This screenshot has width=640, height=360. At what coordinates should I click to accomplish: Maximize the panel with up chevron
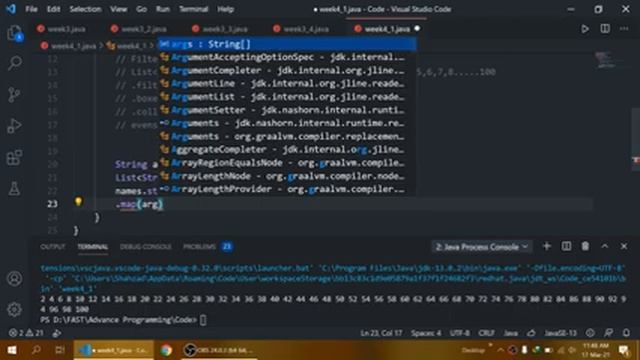click(604, 247)
